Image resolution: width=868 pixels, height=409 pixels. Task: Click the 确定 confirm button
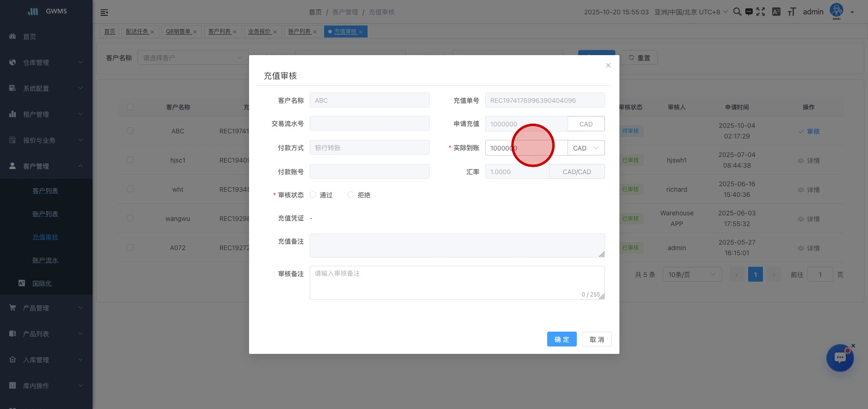pyautogui.click(x=562, y=340)
